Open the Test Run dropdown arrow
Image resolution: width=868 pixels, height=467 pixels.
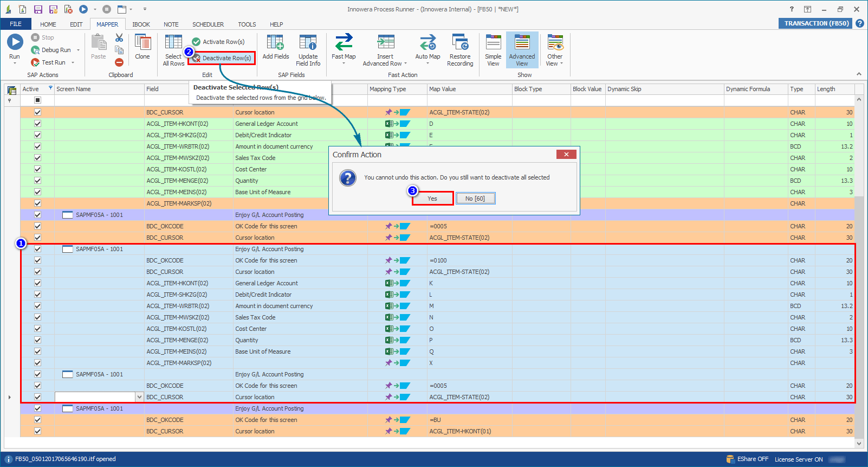(x=73, y=62)
